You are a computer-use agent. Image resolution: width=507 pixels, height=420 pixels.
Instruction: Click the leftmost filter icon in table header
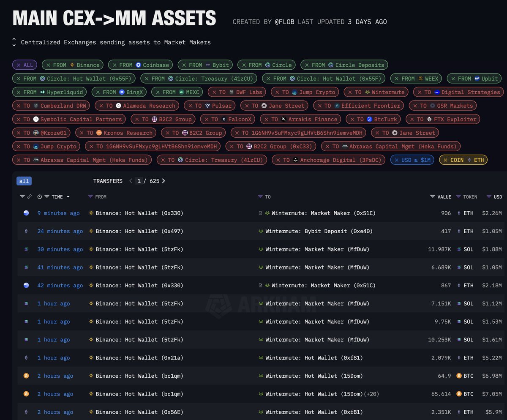22,197
